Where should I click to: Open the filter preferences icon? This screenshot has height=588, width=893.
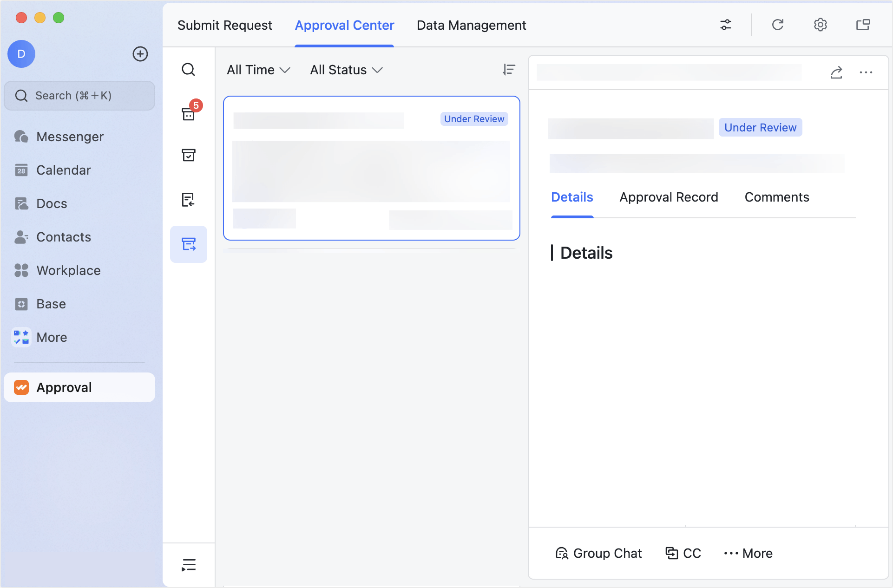coord(726,25)
